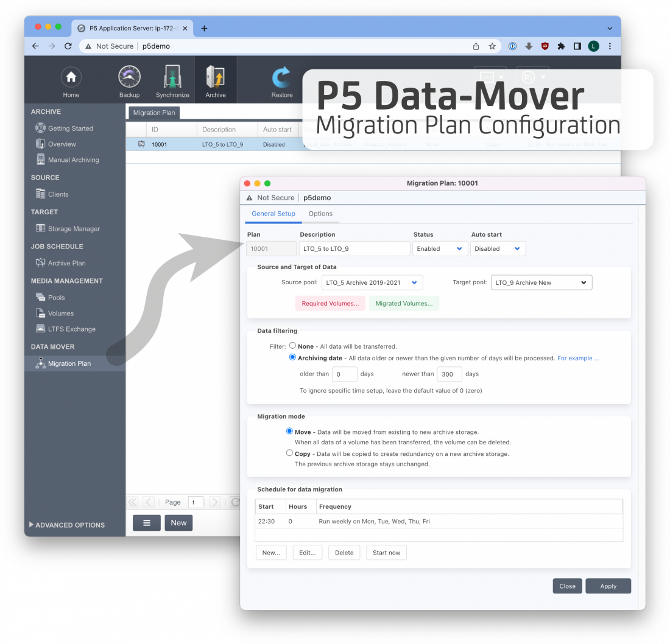Open the Status dropdown showing Enabled

tap(439, 248)
